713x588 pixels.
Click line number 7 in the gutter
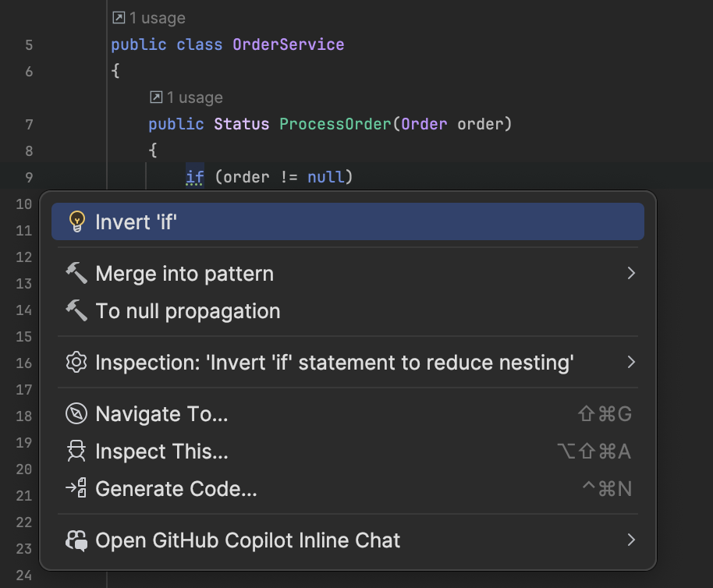click(x=29, y=125)
